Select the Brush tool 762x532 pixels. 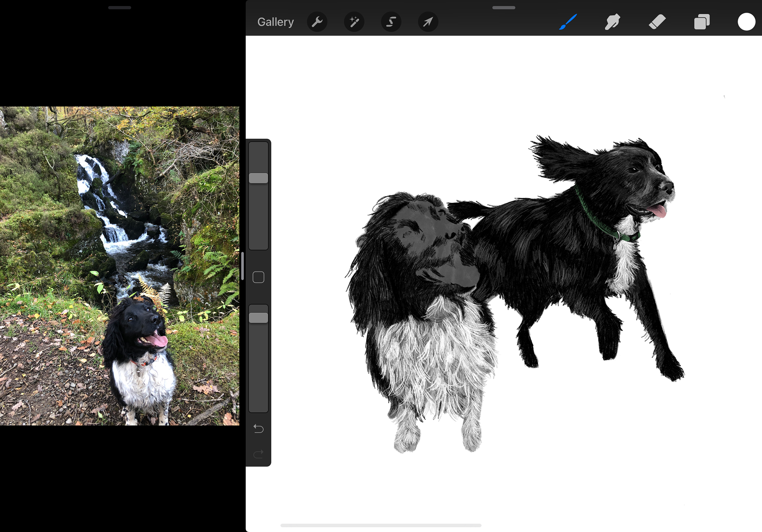click(x=568, y=22)
